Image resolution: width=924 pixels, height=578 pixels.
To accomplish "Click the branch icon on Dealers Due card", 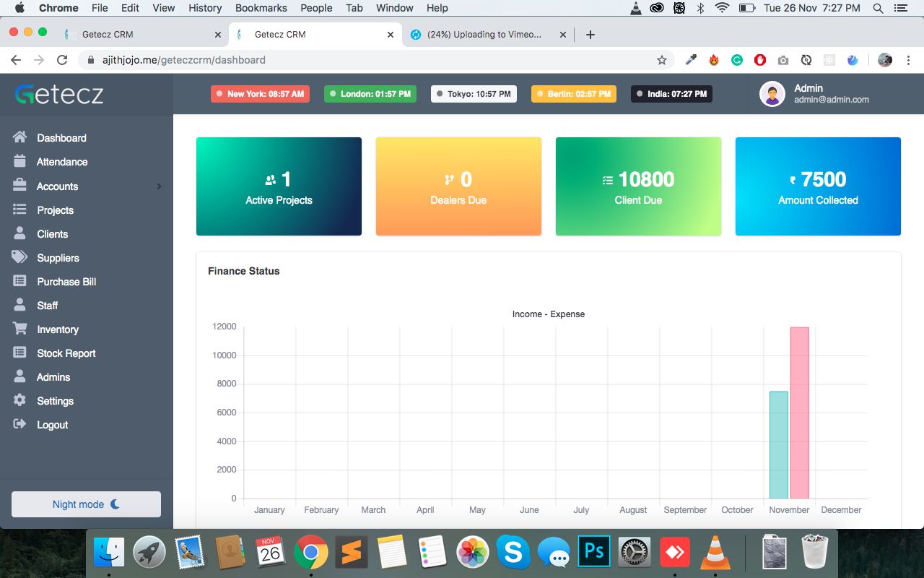I will click(x=449, y=180).
